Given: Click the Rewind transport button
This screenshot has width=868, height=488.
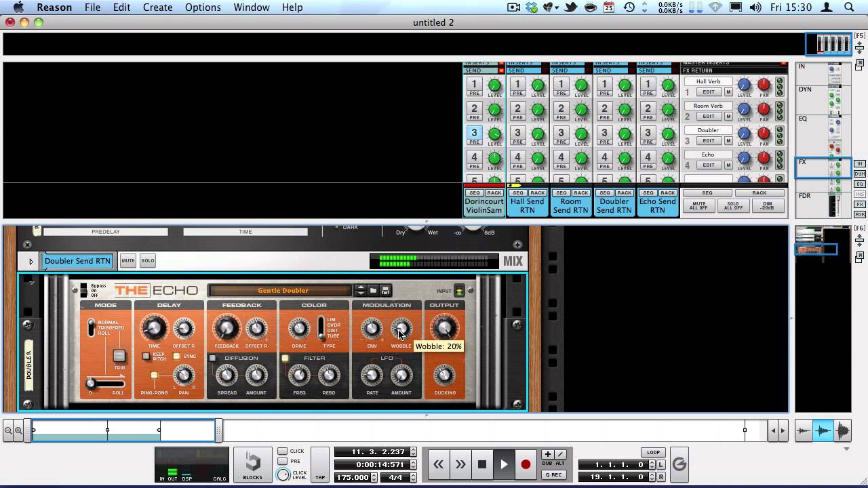Looking at the screenshot, I should click(439, 464).
